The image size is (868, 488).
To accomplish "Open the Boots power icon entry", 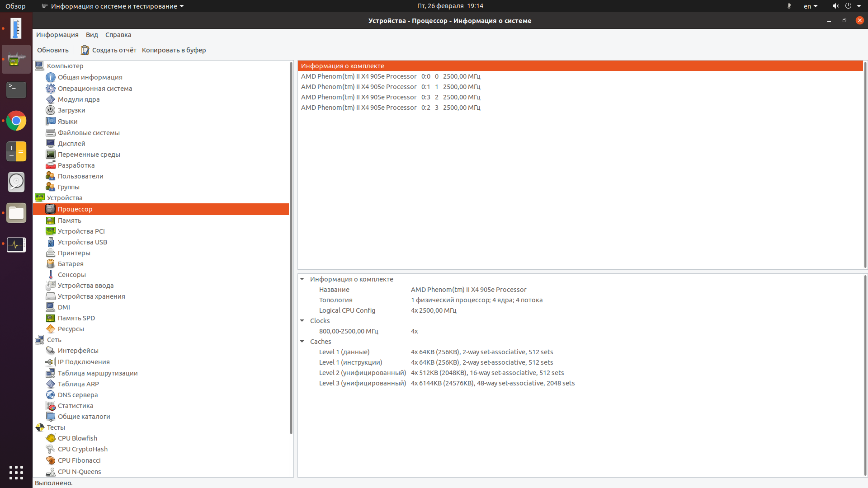I will click(x=51, y=110).
